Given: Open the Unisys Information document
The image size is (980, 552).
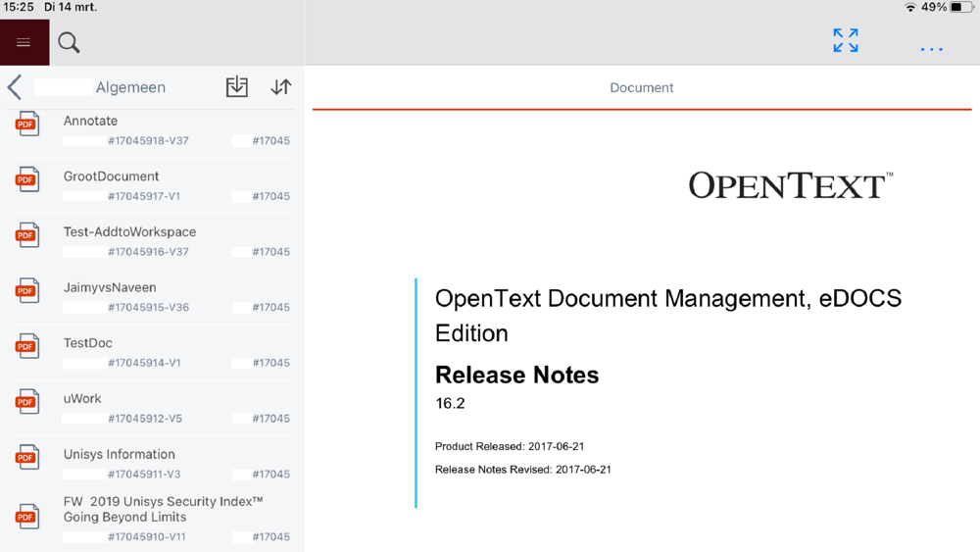Looking at the screenshot, I should click(x=119, y=455).
